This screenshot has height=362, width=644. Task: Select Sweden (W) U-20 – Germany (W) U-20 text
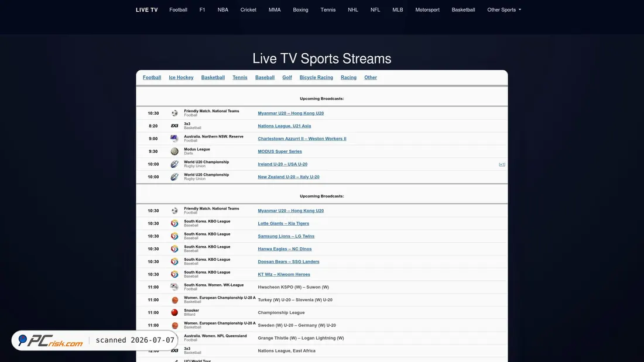click(x=297, y=326)
